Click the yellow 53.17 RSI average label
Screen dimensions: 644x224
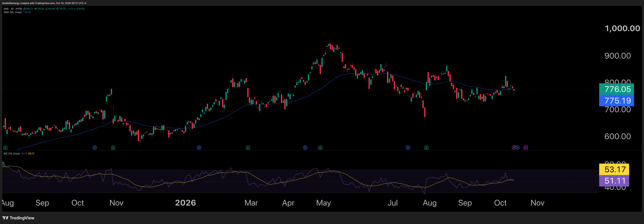tap(614, 169)
